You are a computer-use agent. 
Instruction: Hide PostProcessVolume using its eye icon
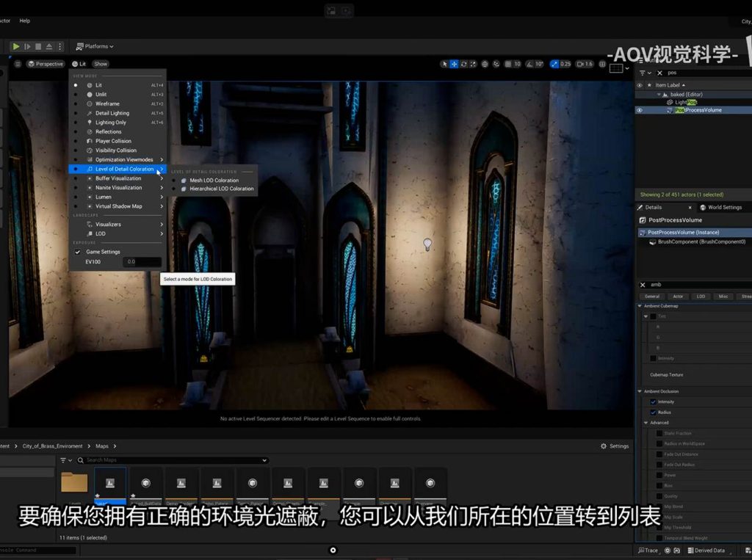(x=640, y=110)
